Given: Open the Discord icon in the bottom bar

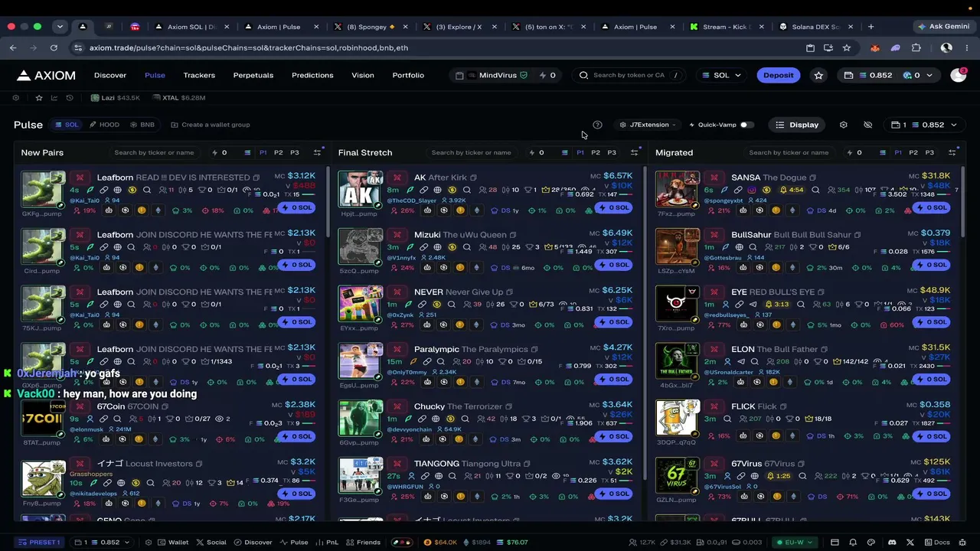Looking at the screenshot, I should pyautogui.click(x=891, y=543).
